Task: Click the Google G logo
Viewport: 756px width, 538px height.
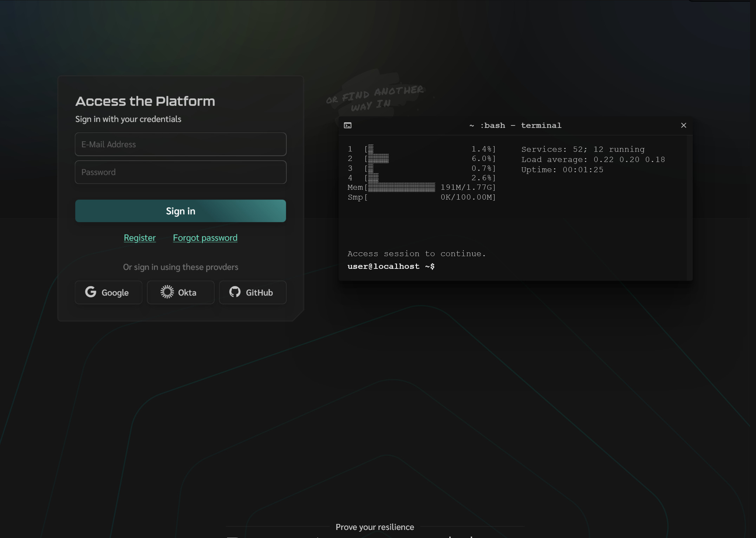Action: pyautogui.click(x=91, y=292)
